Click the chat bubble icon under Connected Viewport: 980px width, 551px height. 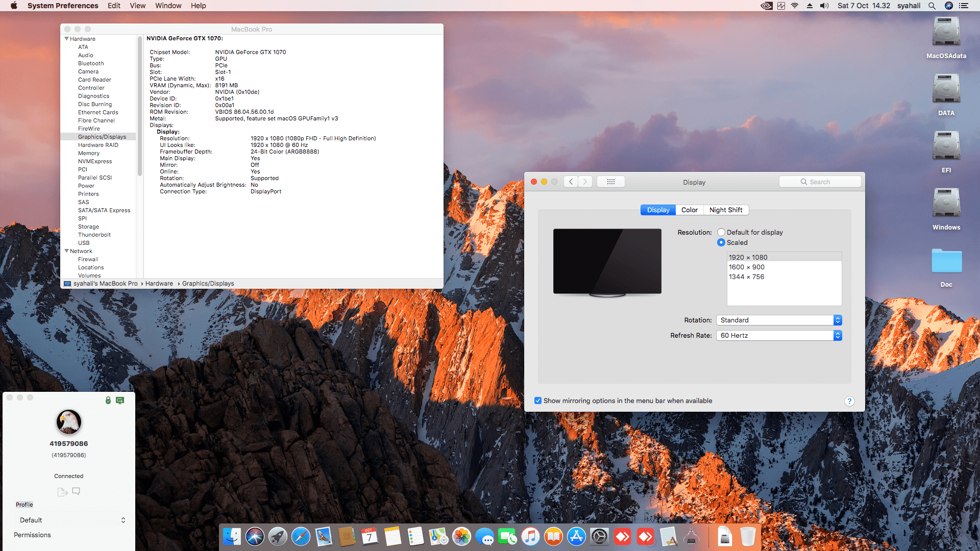pyautogui.click(x=76, y=491)
